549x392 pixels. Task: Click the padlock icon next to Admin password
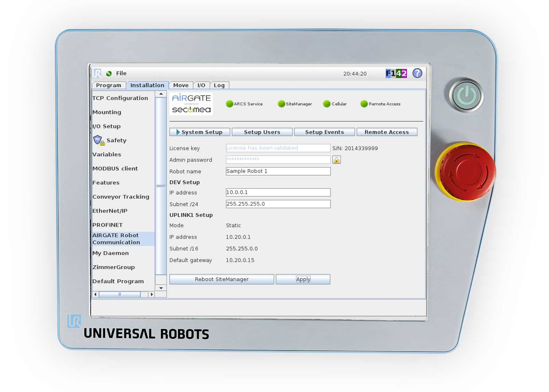[x=336, y=160]
